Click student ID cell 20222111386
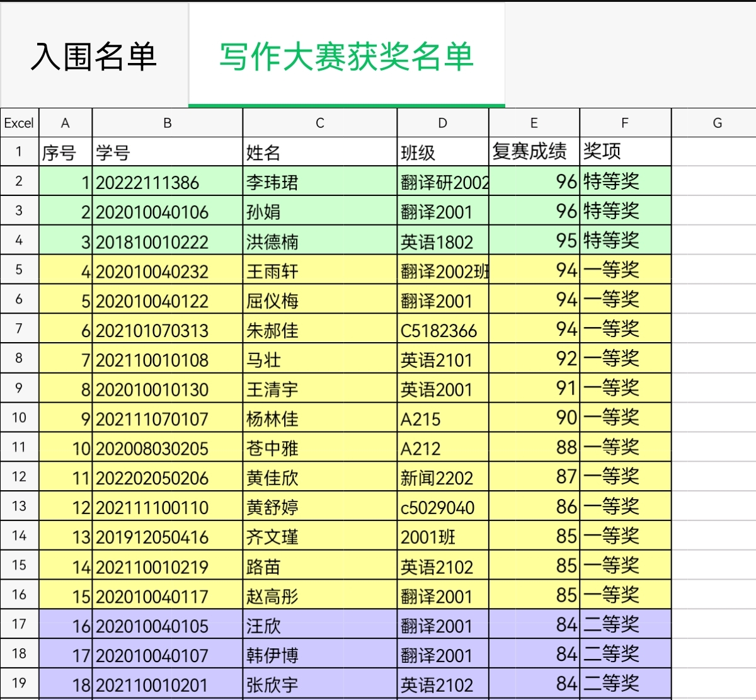The width and height of the screenshot is (756, 700). [x=167, y=181]
